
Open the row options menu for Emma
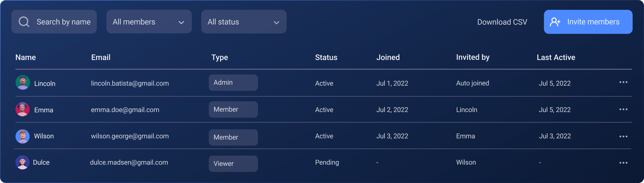624,109
